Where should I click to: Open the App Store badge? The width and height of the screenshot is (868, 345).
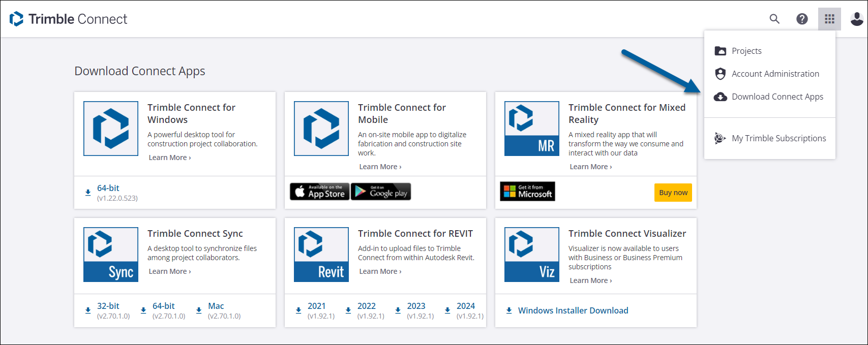click(320, 192)
